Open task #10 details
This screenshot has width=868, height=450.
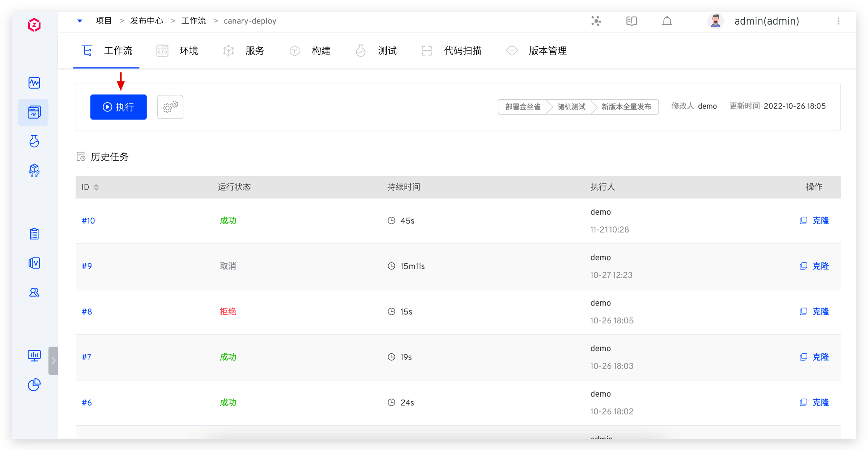point(88,221)
